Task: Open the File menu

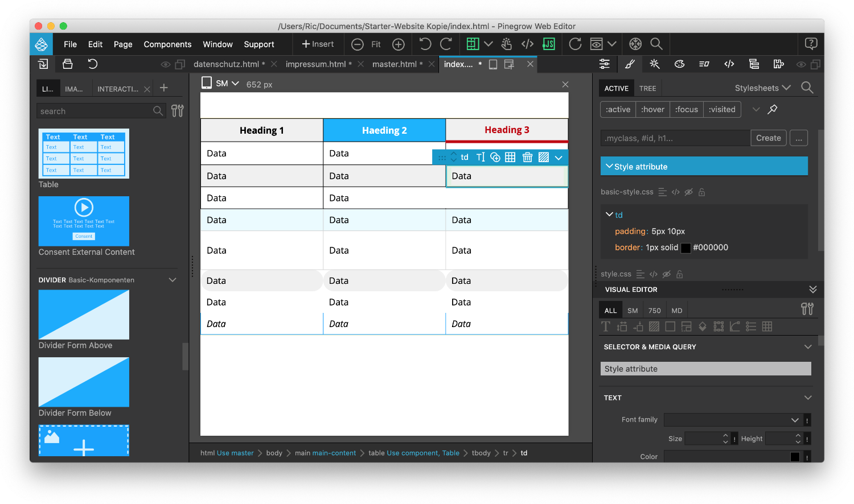Action: click(x=70, y=44)
